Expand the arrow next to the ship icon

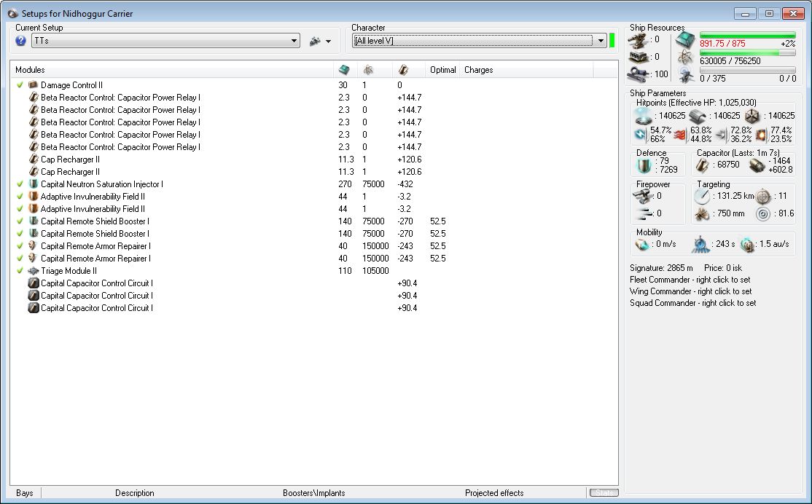(x=328, y=42)
